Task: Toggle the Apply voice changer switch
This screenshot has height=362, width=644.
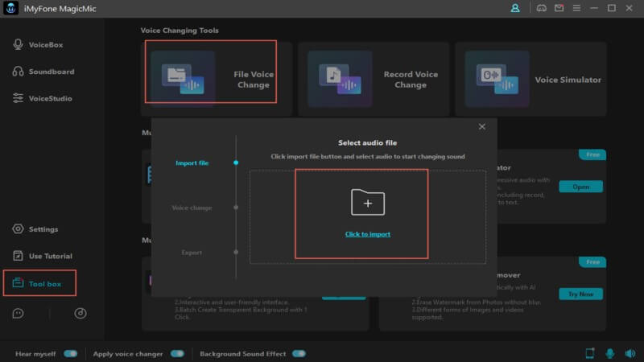Action: pyautogui.click(x=177, y=353)
